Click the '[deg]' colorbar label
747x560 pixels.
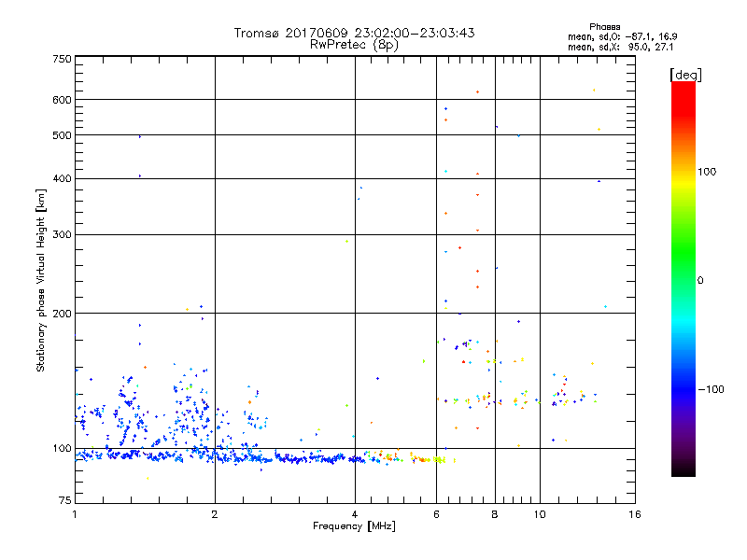[685, 76]
